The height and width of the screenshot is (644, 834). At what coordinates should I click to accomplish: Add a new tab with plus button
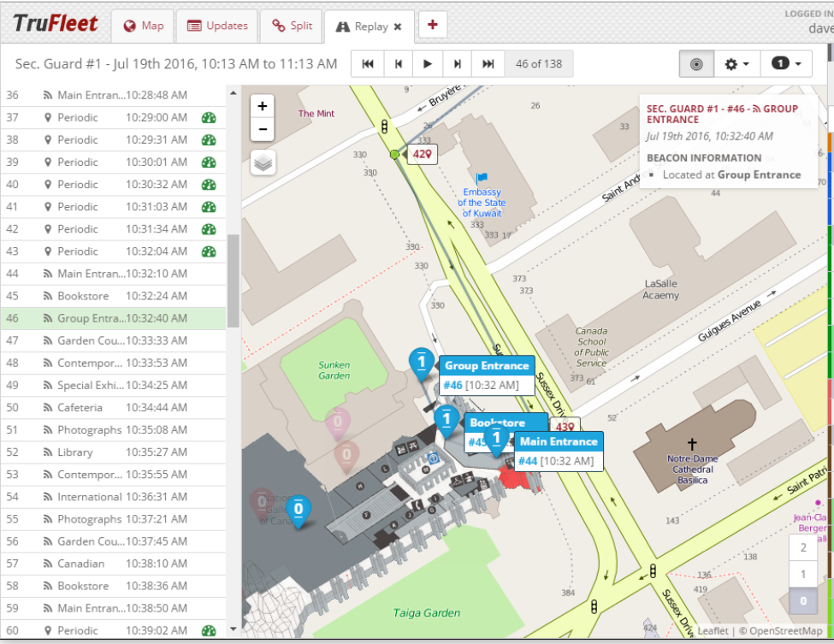(x=433, y=25)
